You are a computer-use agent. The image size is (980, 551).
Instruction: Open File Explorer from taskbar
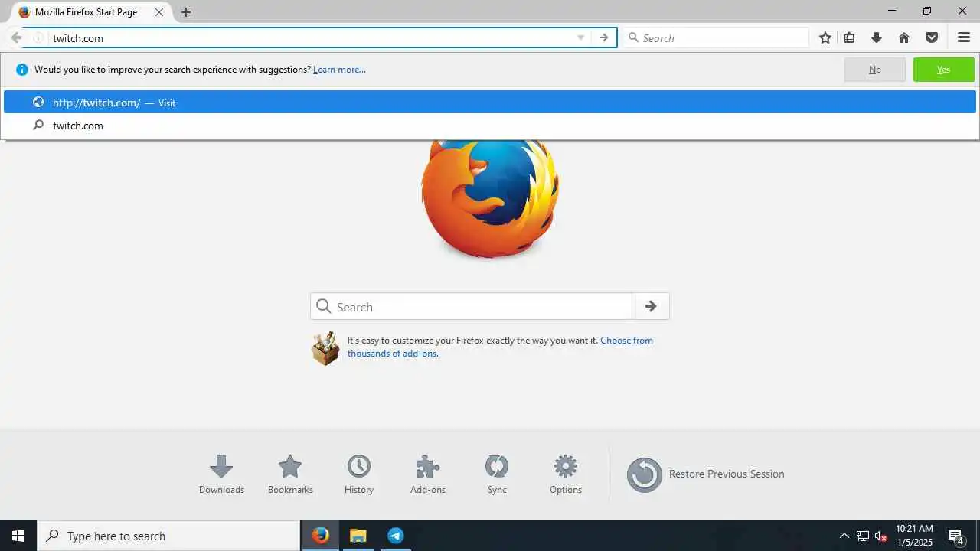tap(358, 536)
